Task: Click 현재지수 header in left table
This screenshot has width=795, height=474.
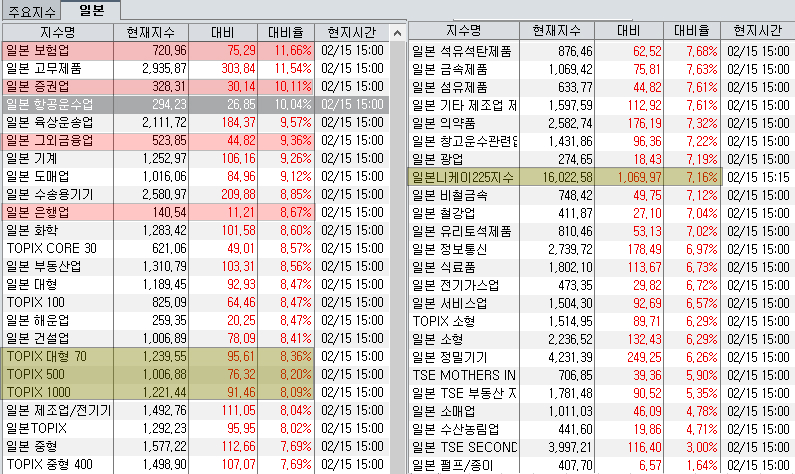Action: [151, 32]
